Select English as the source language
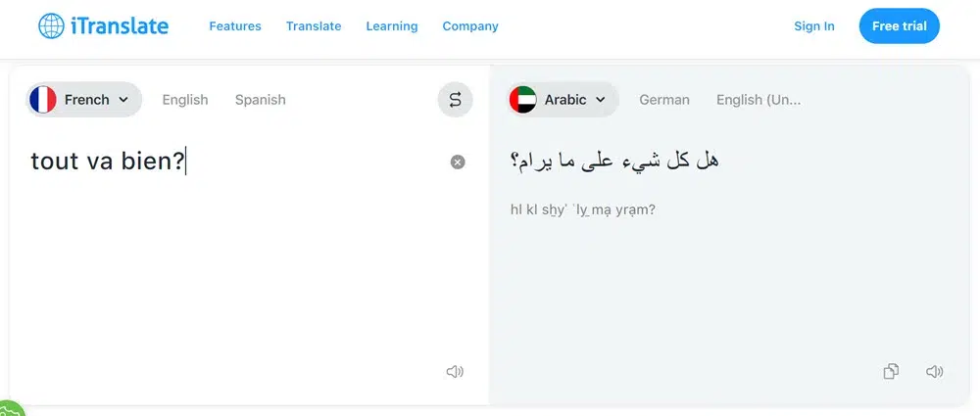This screenshot has height=416, width=980. 185,100
